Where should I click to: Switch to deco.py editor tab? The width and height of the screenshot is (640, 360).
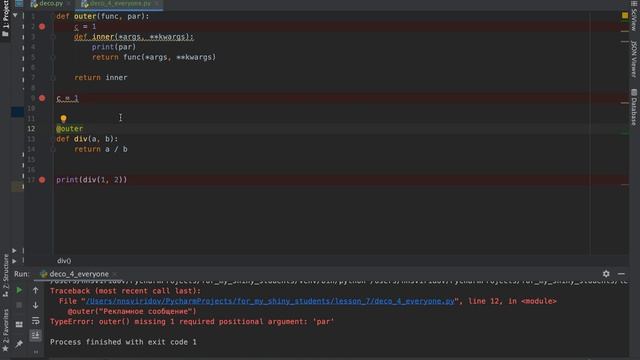coord(51,3)
